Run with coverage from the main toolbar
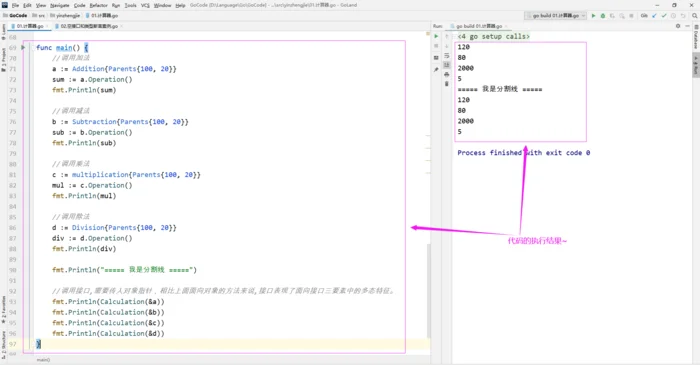 point(612,16)
